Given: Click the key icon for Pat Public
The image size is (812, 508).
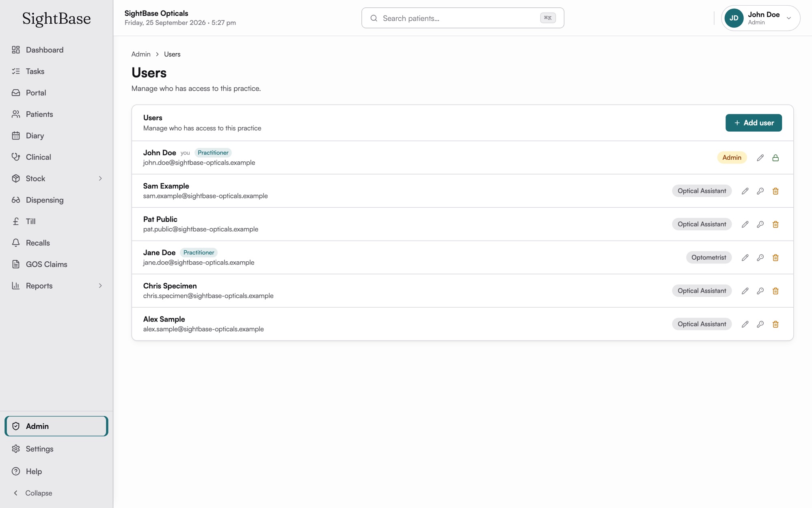Looking at the screenshot, I should (x=760, y=224).
